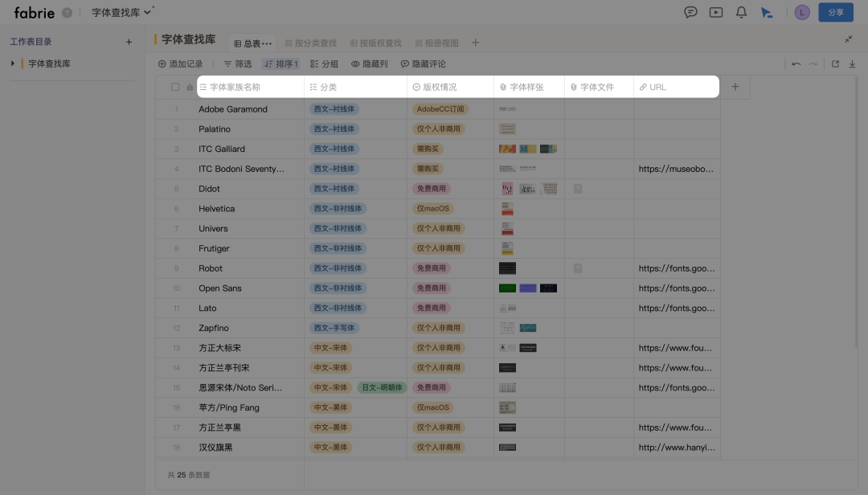The height and width of the screenshot is (495, 868).
Task: Click the URL column header
Action: (x=677, y=87)
